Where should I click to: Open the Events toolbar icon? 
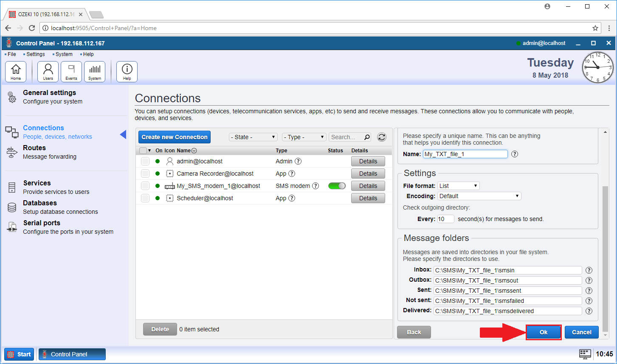[x=71, y=71]
